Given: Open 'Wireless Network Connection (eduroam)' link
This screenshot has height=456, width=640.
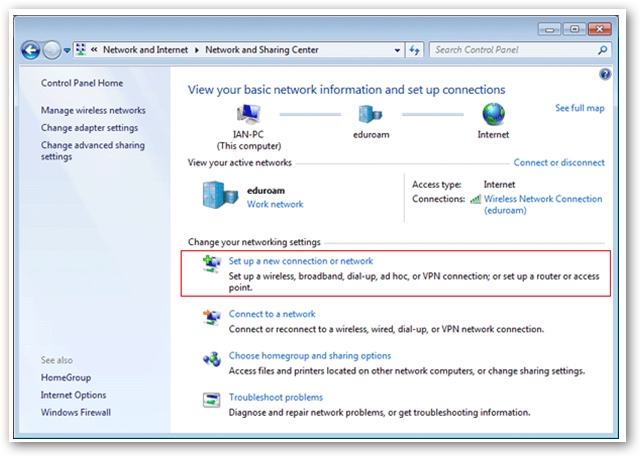Looking at the screenshot, I should pos(543,205).
